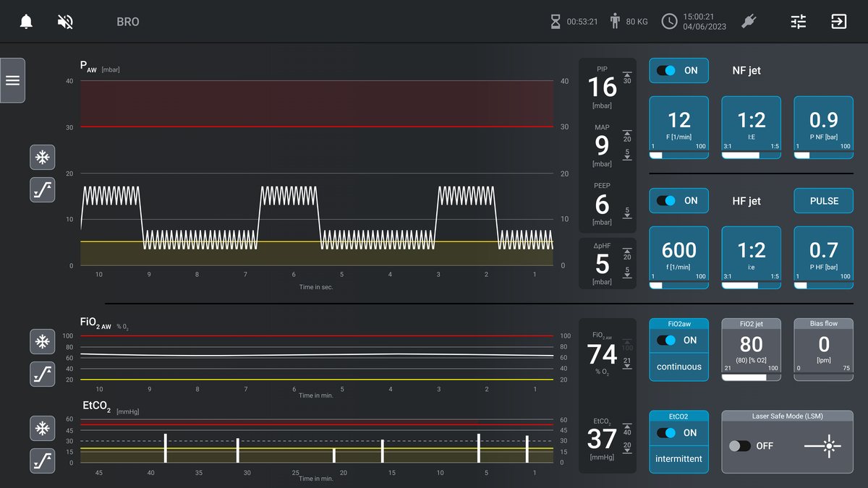Click the 00:53:21 elapsed timer
The width and height of the screenshot is (868, 488).
582,22
